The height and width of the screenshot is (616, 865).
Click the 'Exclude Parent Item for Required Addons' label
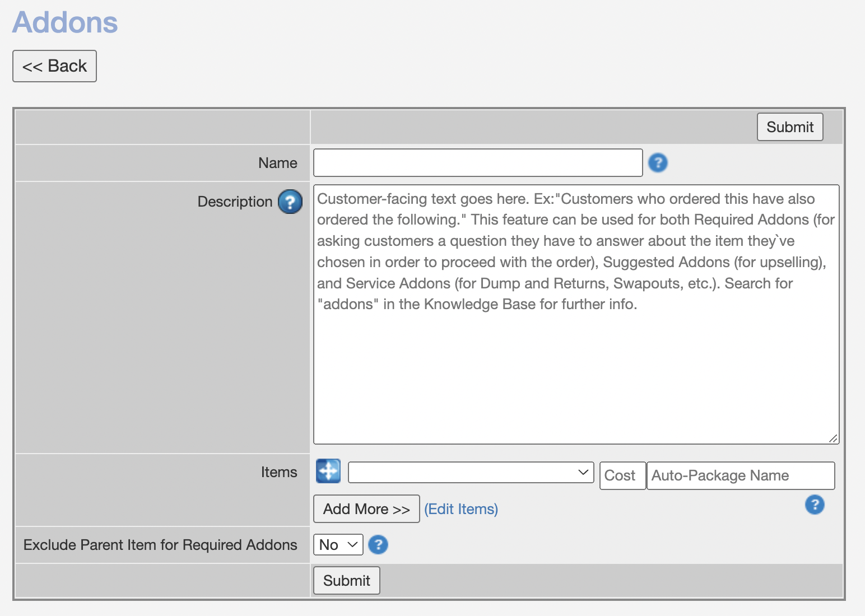(x=160, y=545)
